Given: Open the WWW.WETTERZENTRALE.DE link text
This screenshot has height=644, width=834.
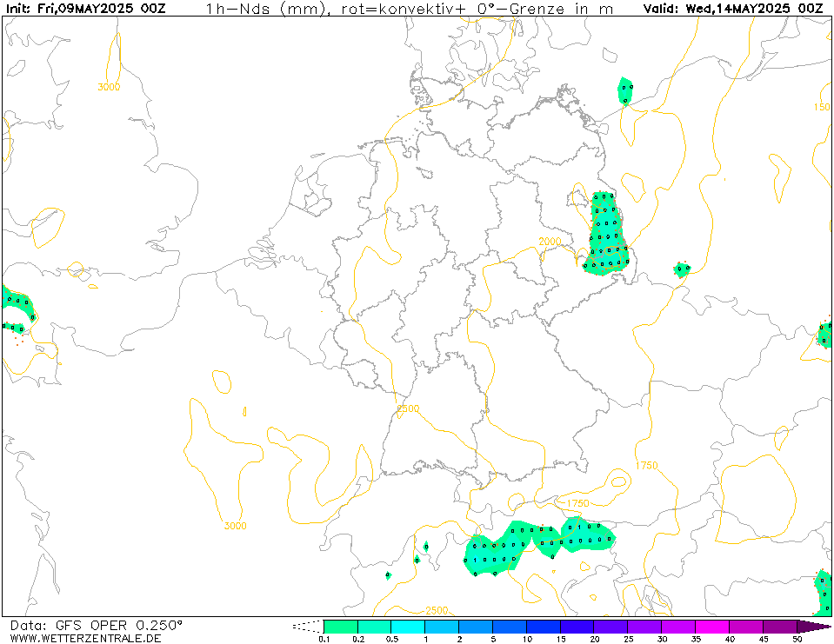Looking at the screenshot, I should pos(85,638).
